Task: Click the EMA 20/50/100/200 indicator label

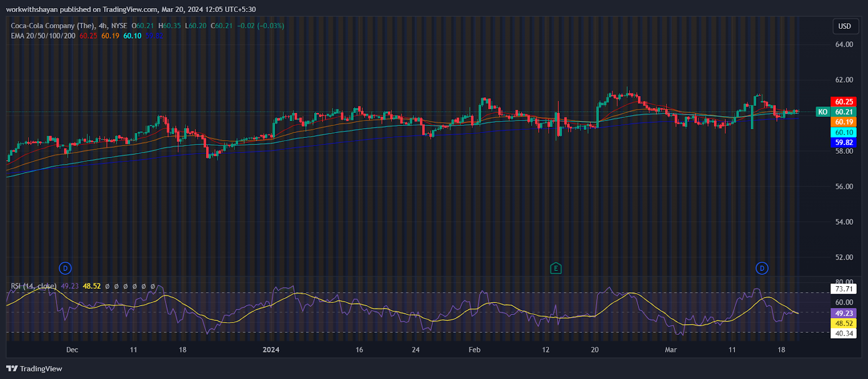Action: click(43, 36)
